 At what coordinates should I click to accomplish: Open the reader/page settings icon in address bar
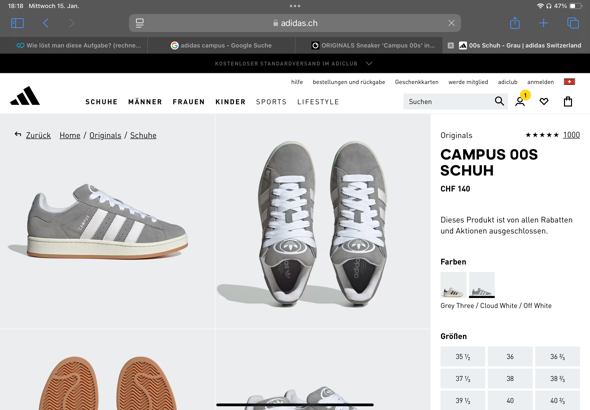(140, 23)
